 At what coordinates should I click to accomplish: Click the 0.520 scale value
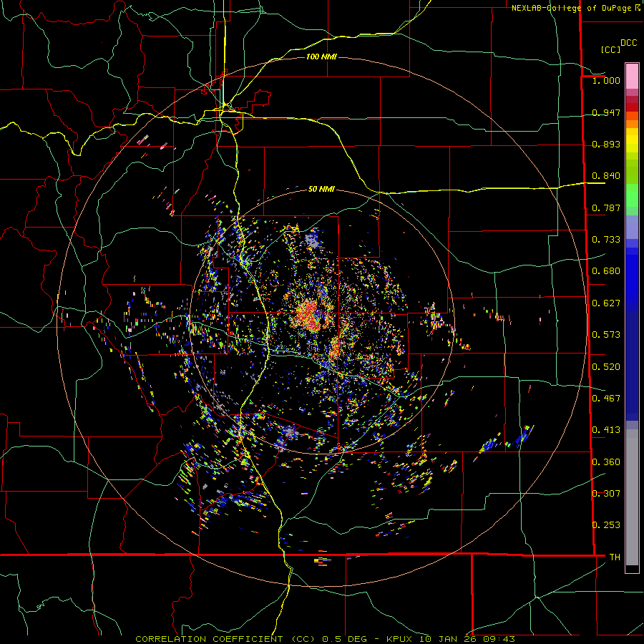click(x=606, y=366)
